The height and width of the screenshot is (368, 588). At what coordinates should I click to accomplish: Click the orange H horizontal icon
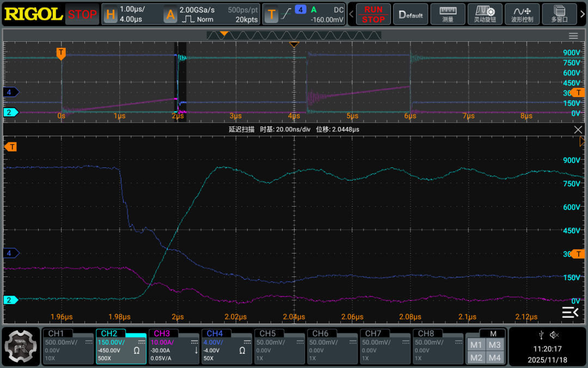tap(111, 15)
